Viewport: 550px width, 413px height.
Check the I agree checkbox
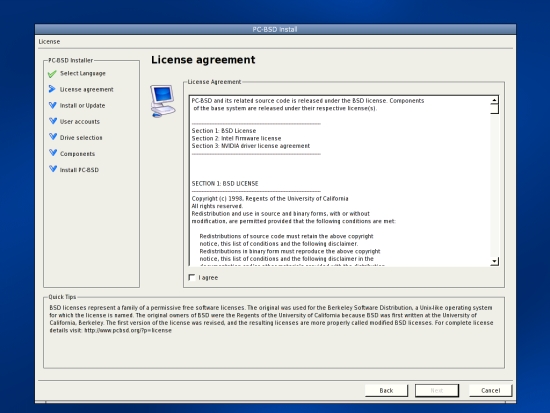click(192, 278)
